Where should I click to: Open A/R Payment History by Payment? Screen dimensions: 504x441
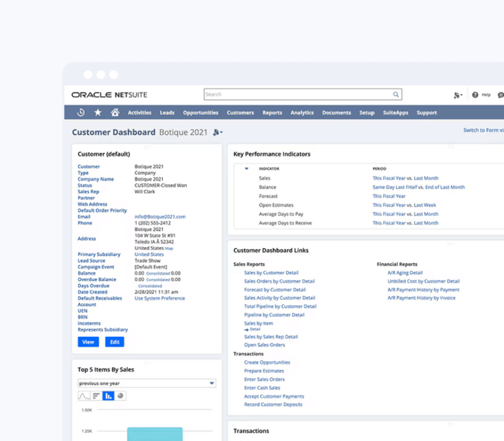[423, 290]
